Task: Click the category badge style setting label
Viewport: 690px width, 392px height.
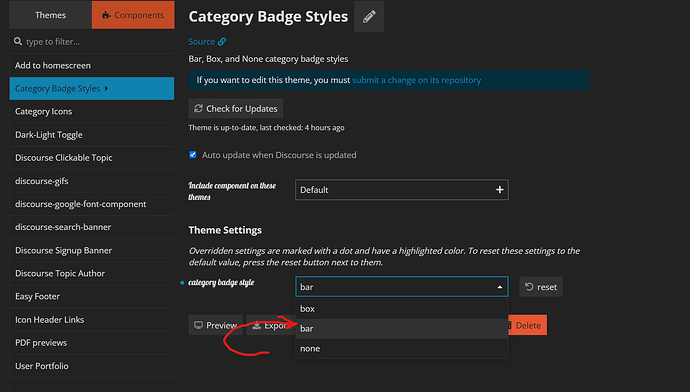Action: [221, 282]
